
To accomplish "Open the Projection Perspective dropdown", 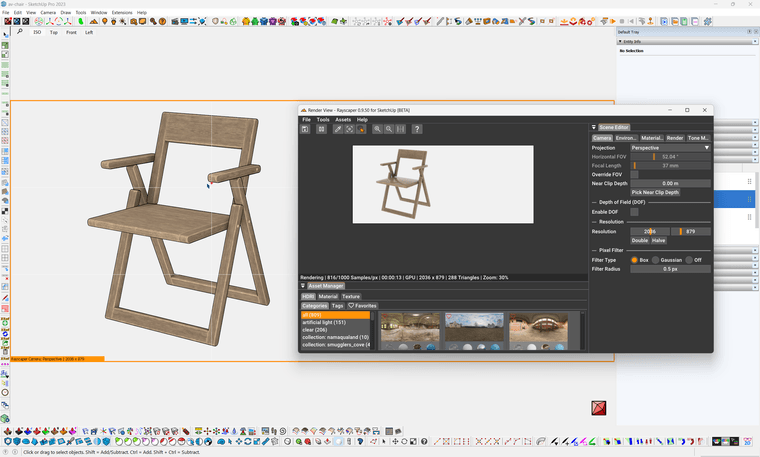I will 670,147.
